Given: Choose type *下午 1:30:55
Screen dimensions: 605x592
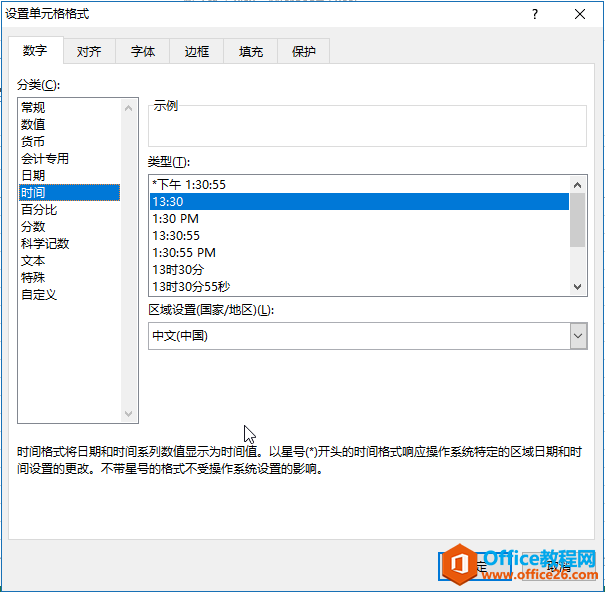Looking at the screenshot, I should [359, 184].
